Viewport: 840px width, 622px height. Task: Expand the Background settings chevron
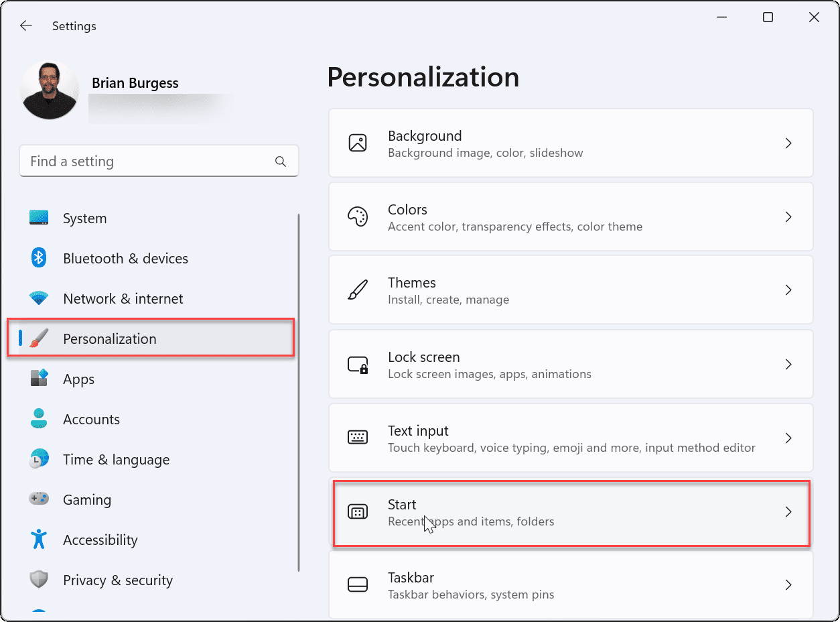point(788,143)
